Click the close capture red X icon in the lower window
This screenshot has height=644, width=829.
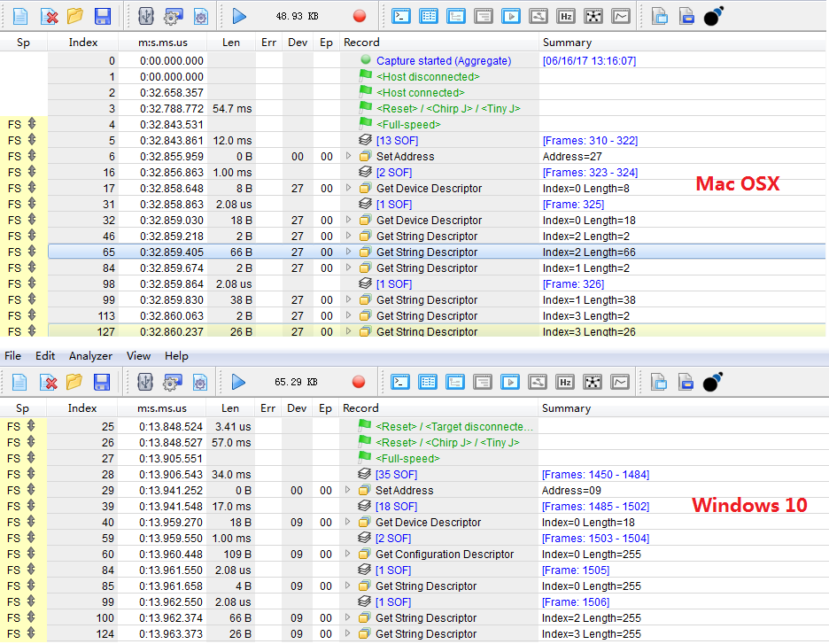pyautogui.click(x=48, y=382)
